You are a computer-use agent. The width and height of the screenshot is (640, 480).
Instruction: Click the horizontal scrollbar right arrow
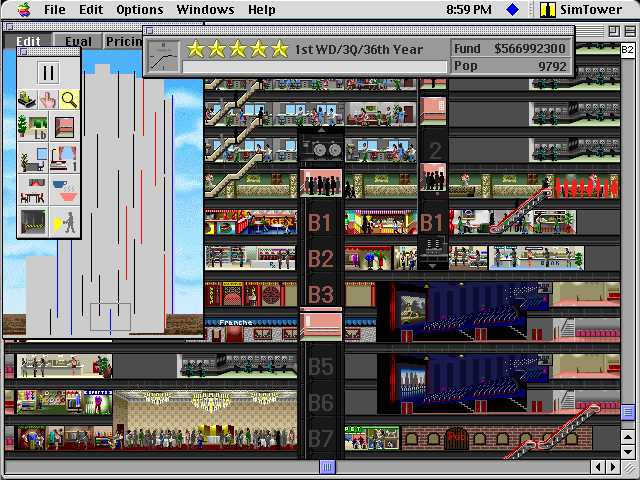[x=613, y=467]
